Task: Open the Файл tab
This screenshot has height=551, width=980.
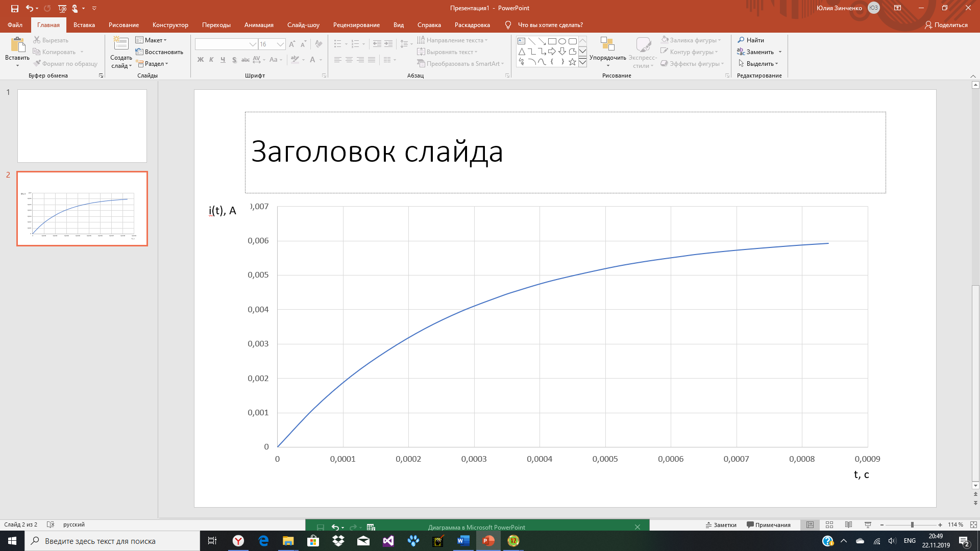Action: tap(15, 24)
